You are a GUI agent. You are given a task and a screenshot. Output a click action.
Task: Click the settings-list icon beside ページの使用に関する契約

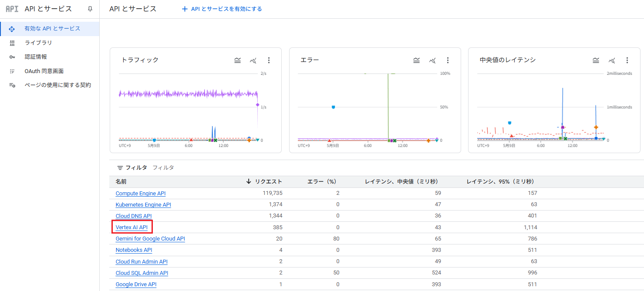coord(12,85)
